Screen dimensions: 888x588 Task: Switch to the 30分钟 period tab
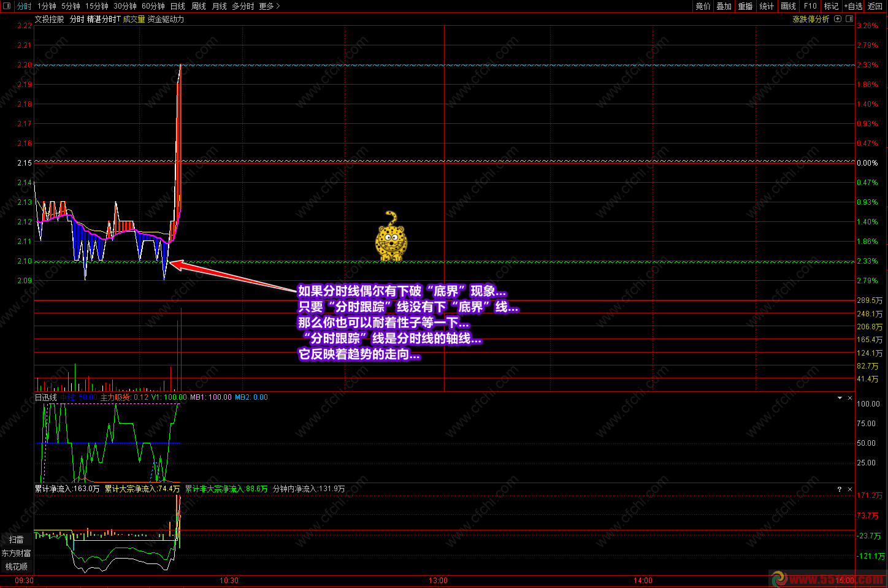(125, 6)
